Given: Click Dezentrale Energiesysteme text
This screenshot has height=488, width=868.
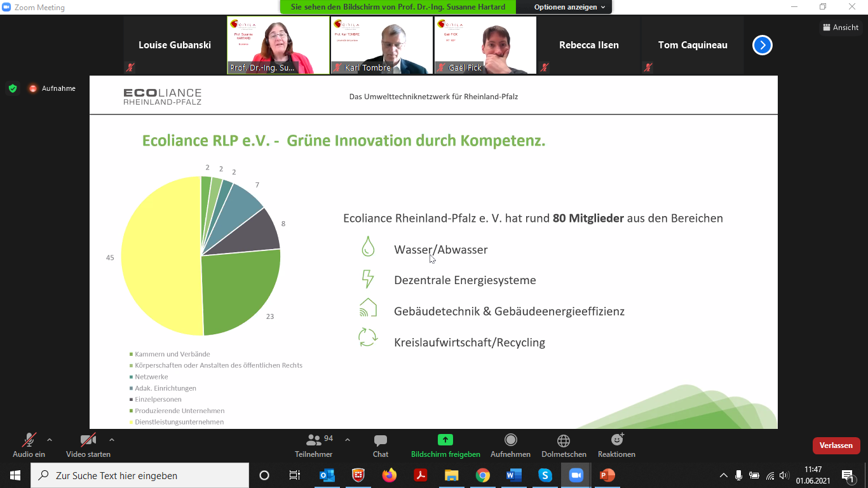Looking at the screenshot, I should click(465, 280).
